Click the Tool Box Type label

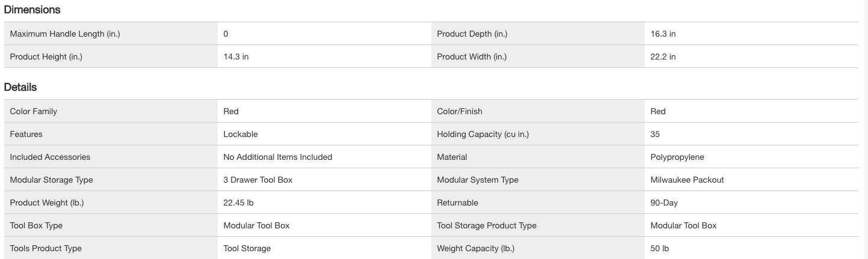[36, 225]
